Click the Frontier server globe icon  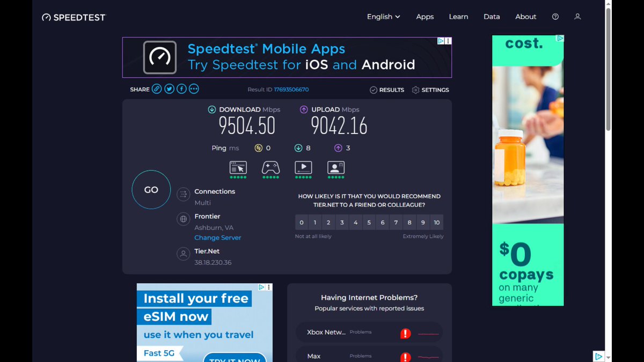184,219
